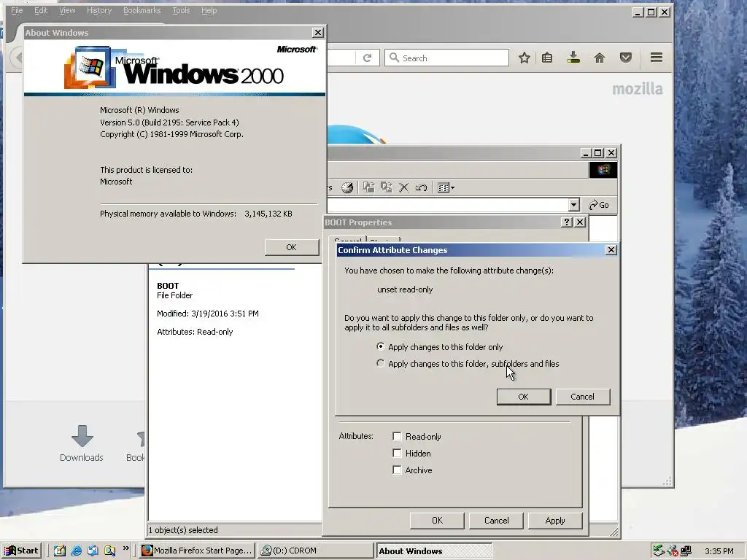Toggle the Hidden attribute checkbox
This screenshot has height=560, width=747.
397,453
